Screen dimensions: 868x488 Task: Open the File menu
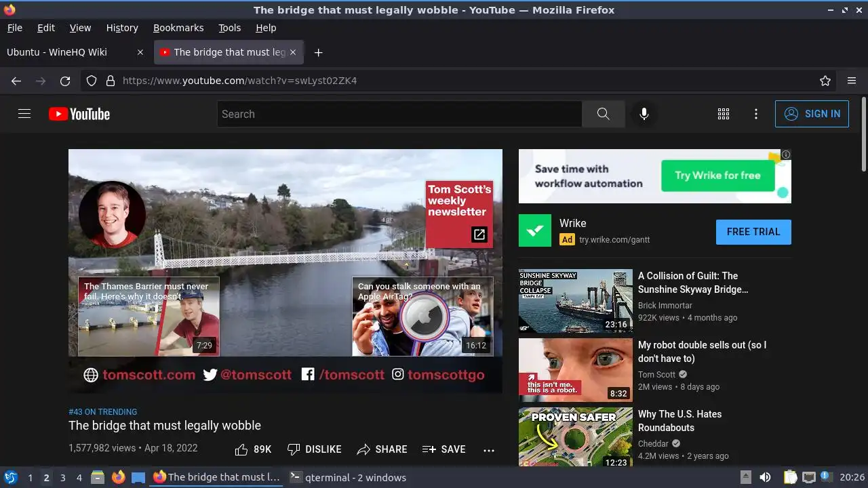point(14,28)
